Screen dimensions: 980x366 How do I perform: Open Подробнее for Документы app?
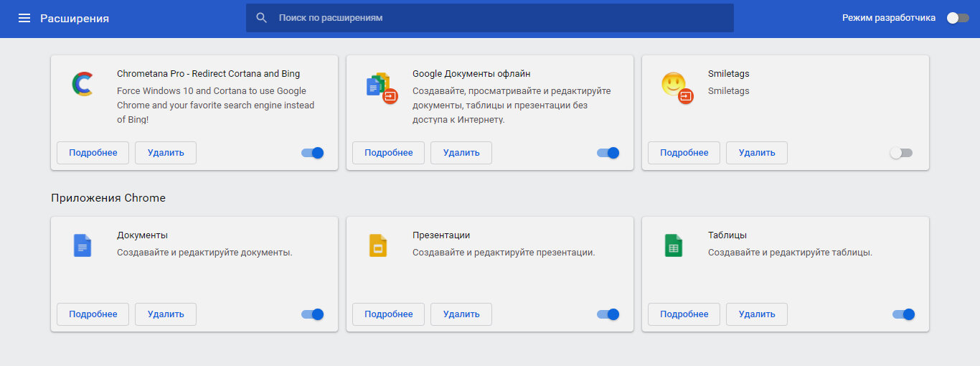pyautogui.click(x=93, y=314)
